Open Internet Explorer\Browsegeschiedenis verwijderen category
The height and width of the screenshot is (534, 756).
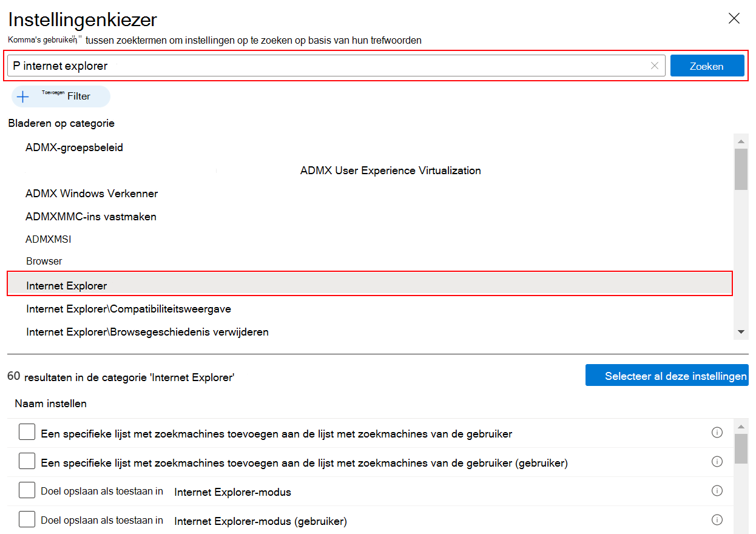147,332
